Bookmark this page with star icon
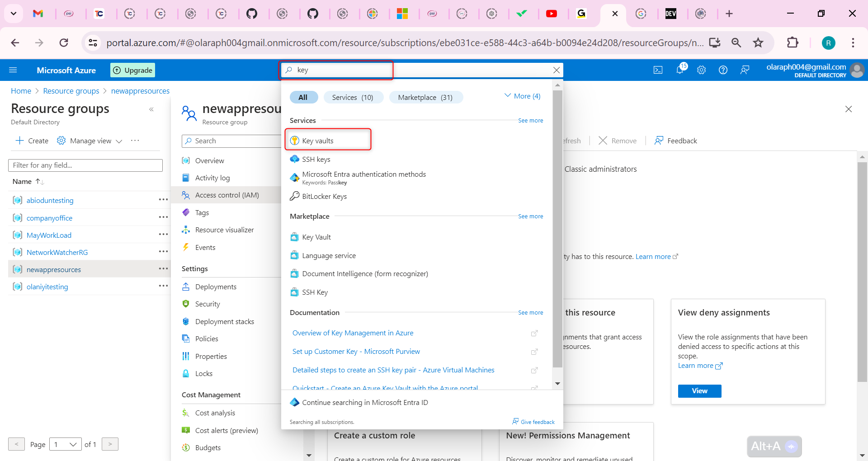Viewport: 868px width, 461px height. coord(758,42)
